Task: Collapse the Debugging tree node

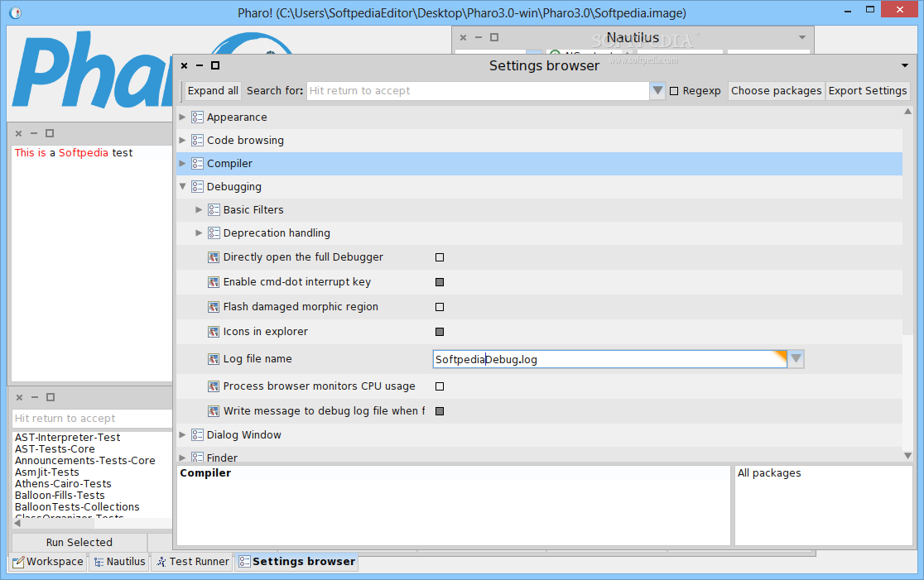Action: (x=182, y=187)
